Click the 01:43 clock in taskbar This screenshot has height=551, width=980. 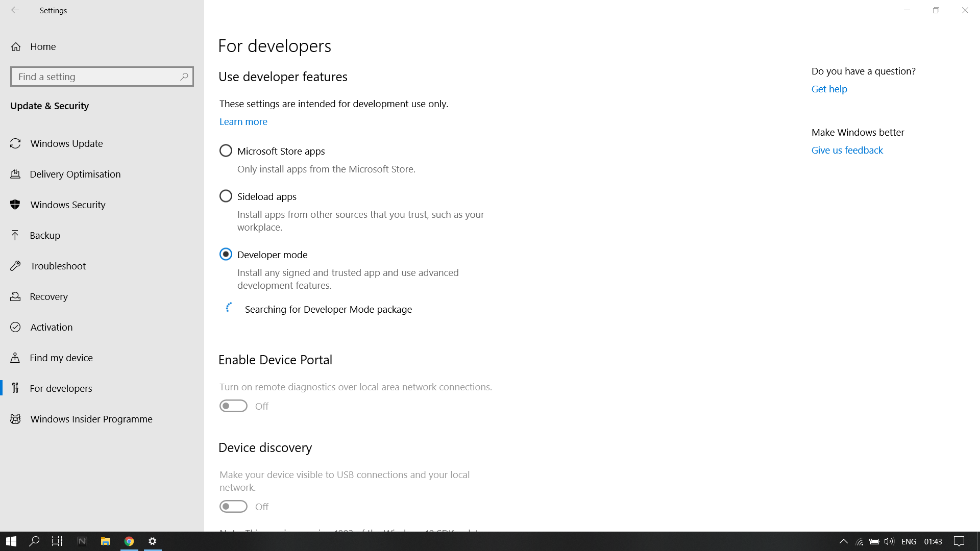pos(933,541)
